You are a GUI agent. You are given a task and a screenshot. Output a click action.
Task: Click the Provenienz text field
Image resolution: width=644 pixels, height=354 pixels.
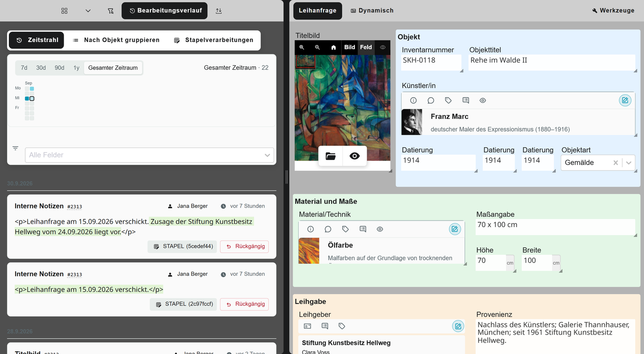556,336
